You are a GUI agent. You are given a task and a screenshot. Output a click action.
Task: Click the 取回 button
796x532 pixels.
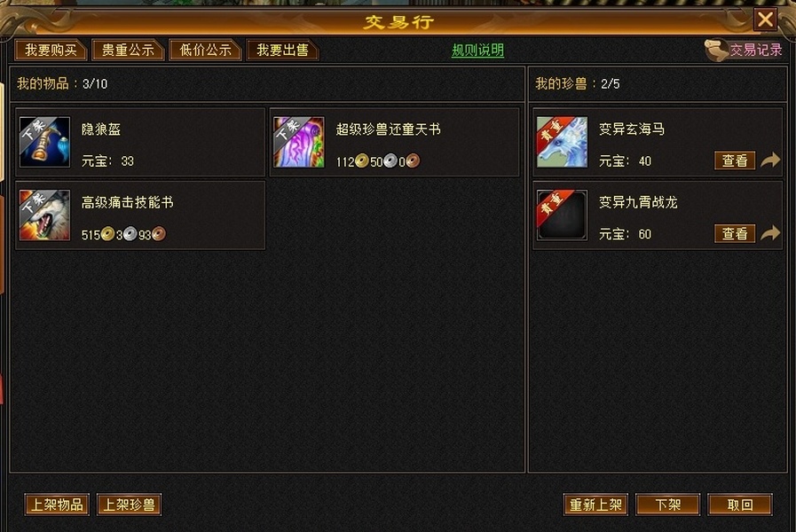point(740,505)
